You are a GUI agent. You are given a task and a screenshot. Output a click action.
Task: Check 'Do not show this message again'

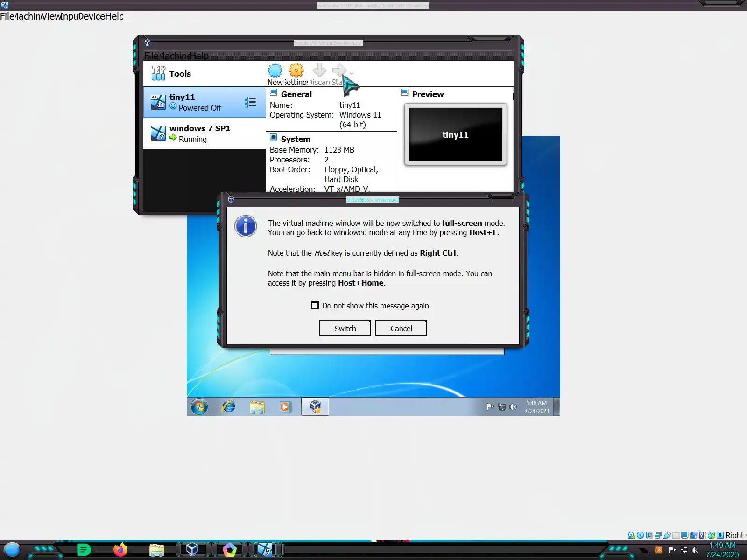(315, 305)
